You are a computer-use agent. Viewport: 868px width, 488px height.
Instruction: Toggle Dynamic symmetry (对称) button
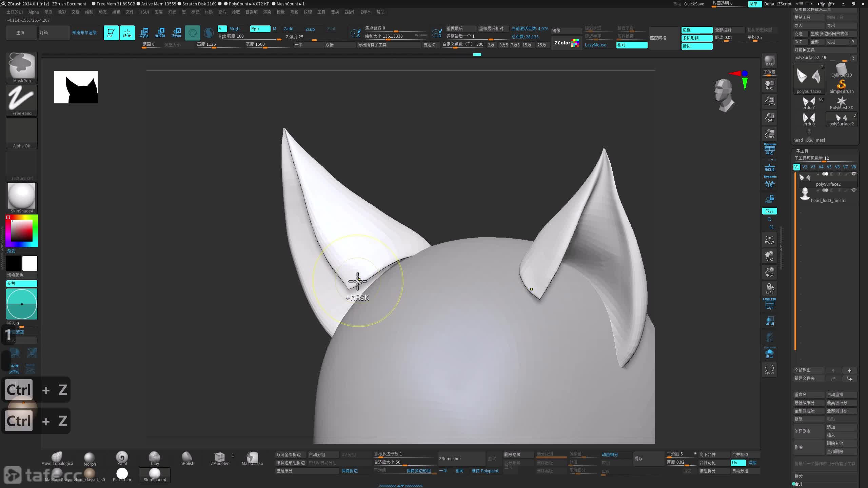(769, 182)
